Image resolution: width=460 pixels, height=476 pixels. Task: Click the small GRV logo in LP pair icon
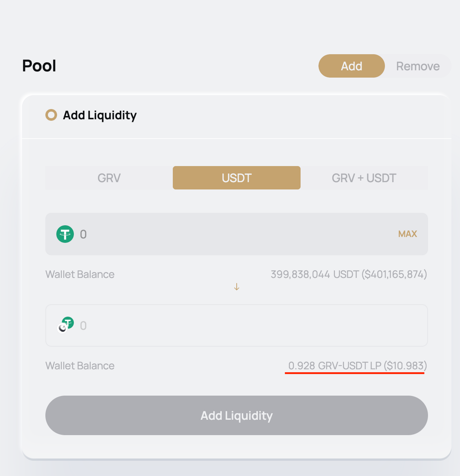(x=62, y=328)
